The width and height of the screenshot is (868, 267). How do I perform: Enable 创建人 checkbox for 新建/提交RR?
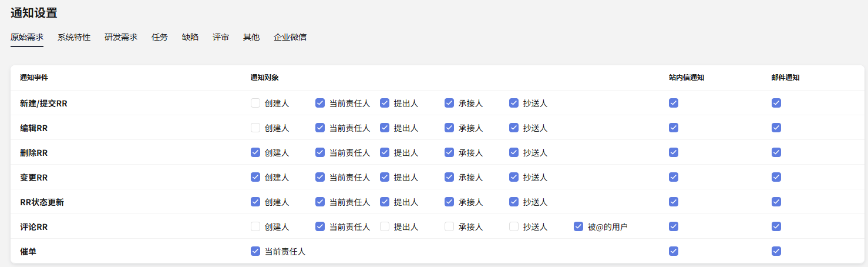pos(255,103)
